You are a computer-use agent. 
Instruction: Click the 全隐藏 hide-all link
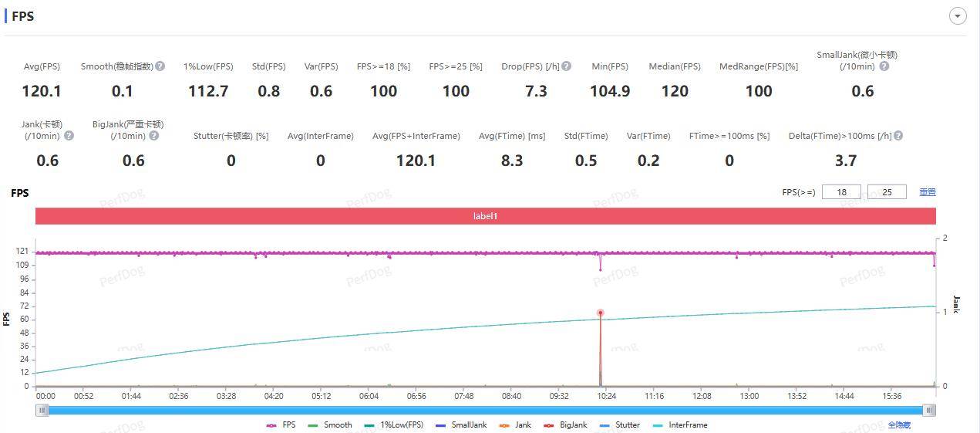click(899, 425)
